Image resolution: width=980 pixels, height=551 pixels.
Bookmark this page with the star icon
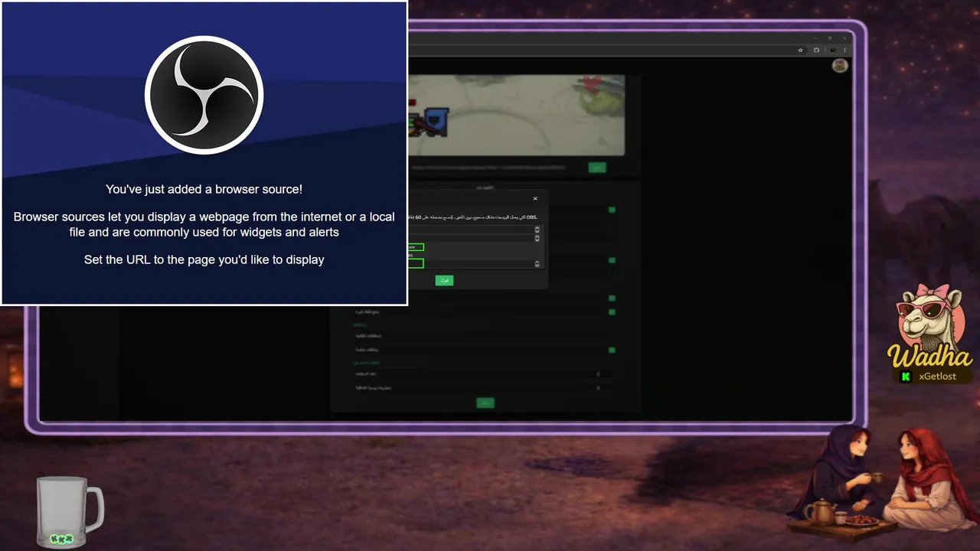point(800,50)
